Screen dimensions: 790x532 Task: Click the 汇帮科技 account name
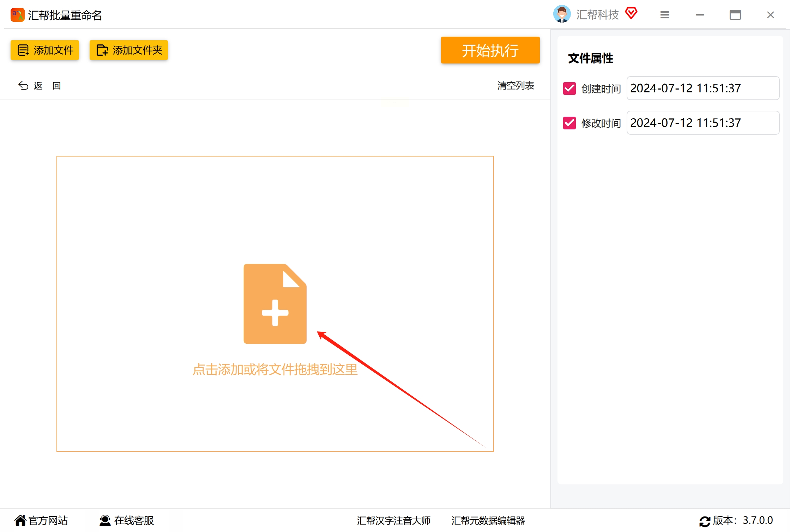[597, 15]
